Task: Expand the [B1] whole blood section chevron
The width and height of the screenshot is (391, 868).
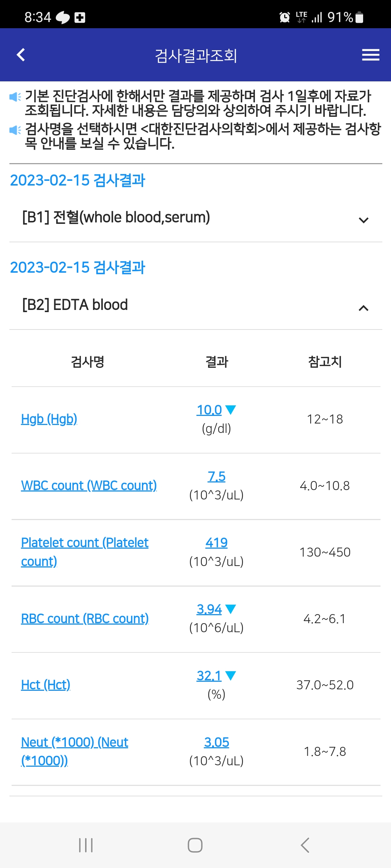Action: point(363,220)
